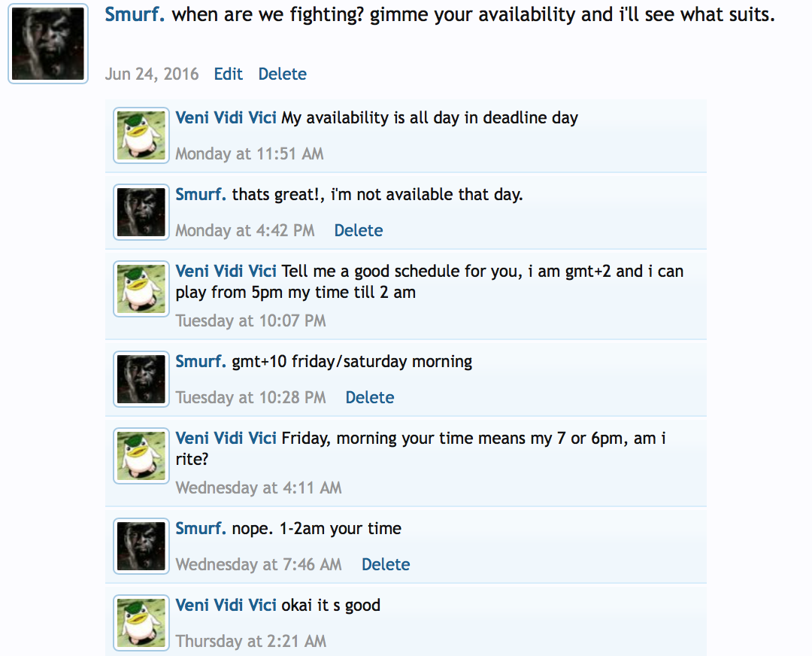812x656 pixels.
Task: Delete the Wednesday 7:46 AM comment
Action: click(386, 564)
